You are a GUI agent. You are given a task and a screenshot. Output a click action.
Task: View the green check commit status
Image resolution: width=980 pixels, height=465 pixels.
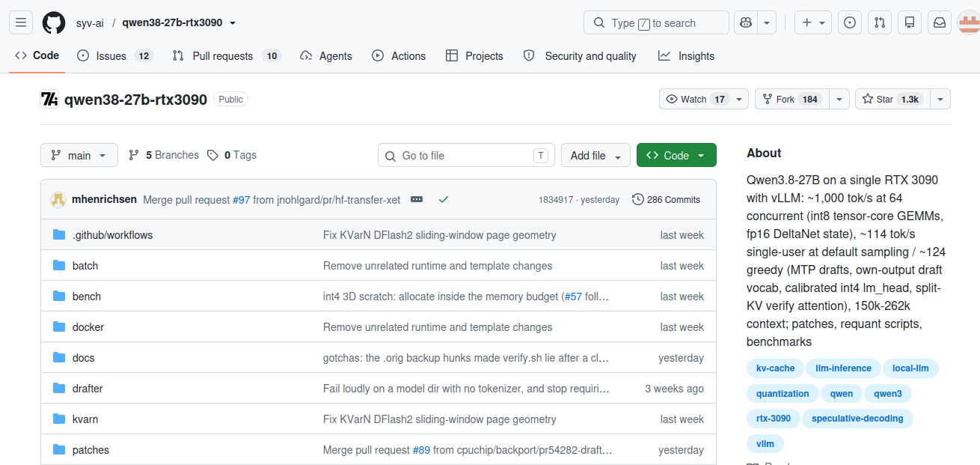(x=444, y=199)
